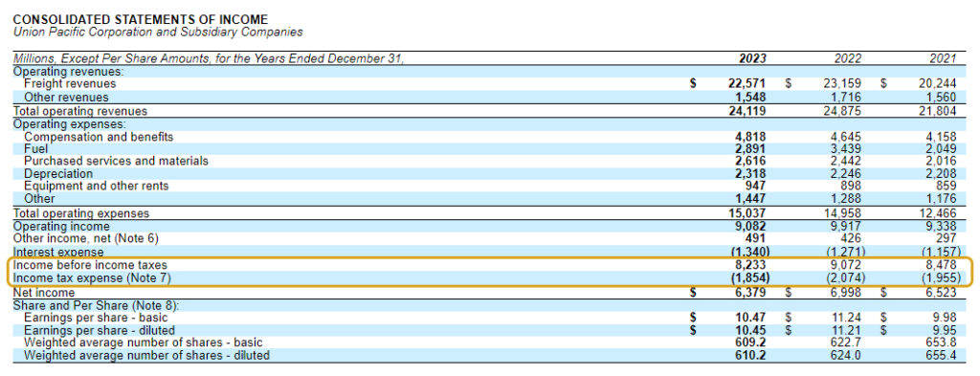
Task: Select 'Other income, net (Note 6)' label
Action: point(86,238)
